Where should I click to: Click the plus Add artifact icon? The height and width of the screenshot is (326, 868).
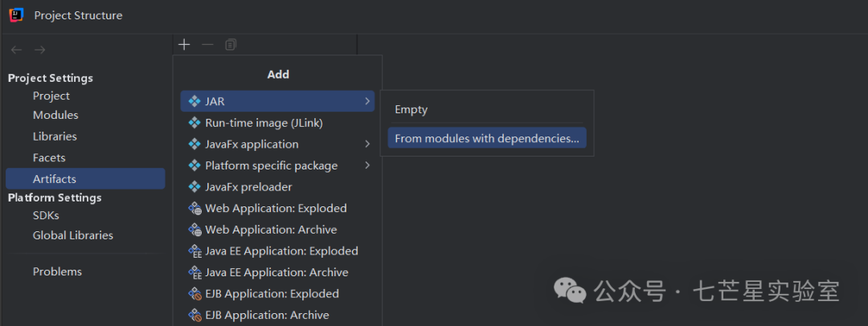point(184,45)
